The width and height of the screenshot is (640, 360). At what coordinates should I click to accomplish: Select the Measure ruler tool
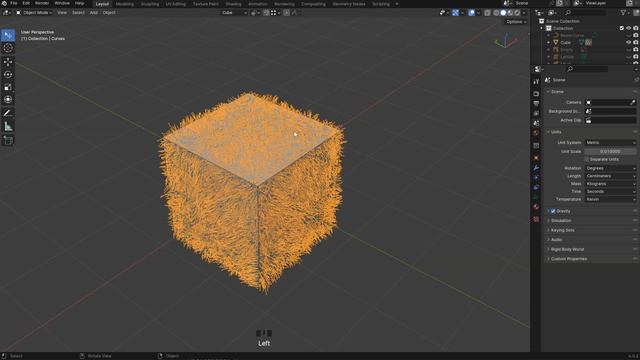[8, 127]
